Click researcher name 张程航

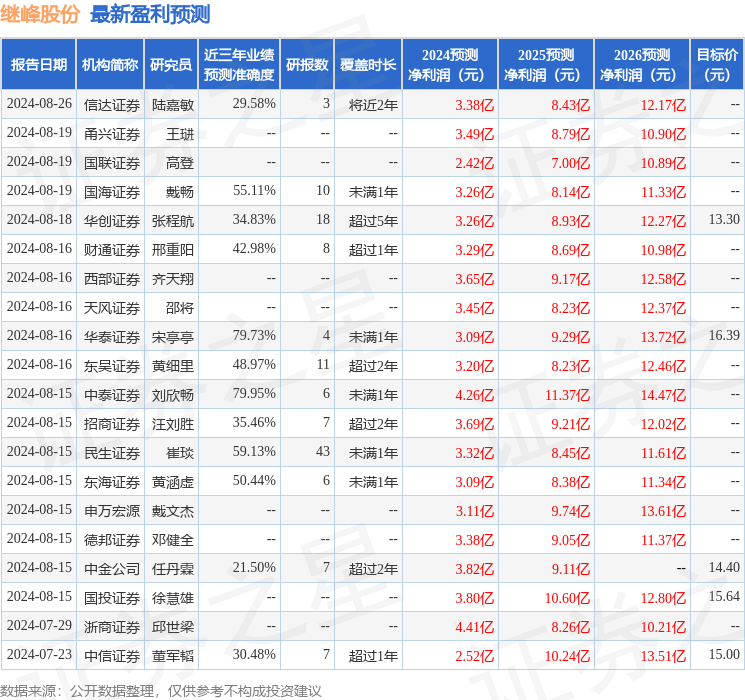point(173,221)
